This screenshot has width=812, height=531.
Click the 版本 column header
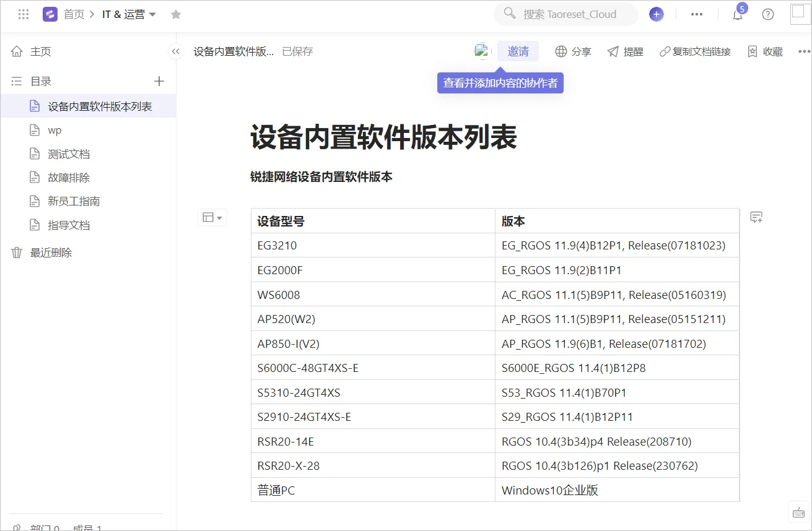coord(618,221)
